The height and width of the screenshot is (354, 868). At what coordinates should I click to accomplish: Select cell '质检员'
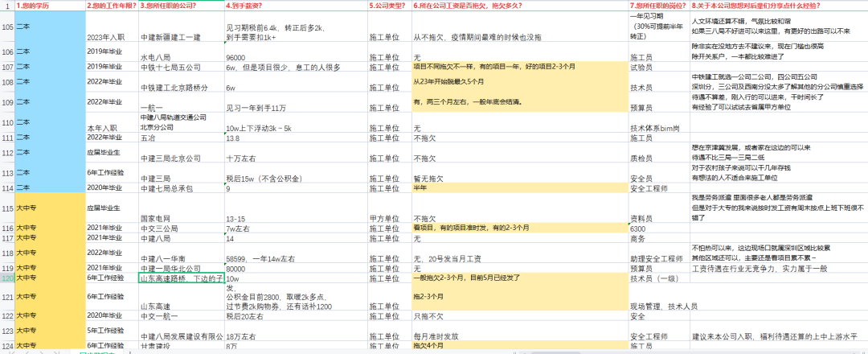(x=659, y=153)
